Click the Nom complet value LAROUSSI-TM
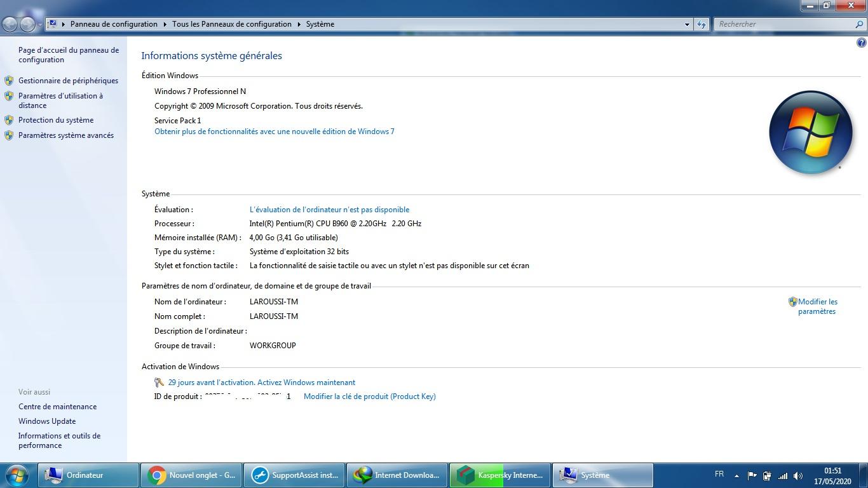868x488 pixels. click(274, 316)
